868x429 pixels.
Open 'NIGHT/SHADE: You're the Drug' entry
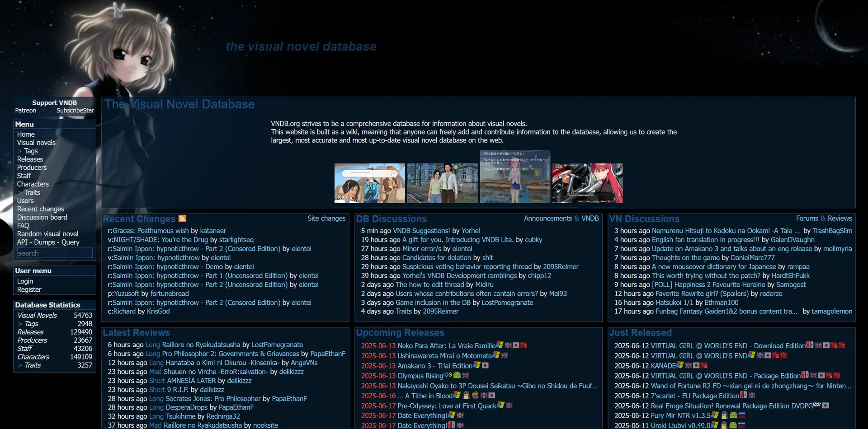click(160, 240)
